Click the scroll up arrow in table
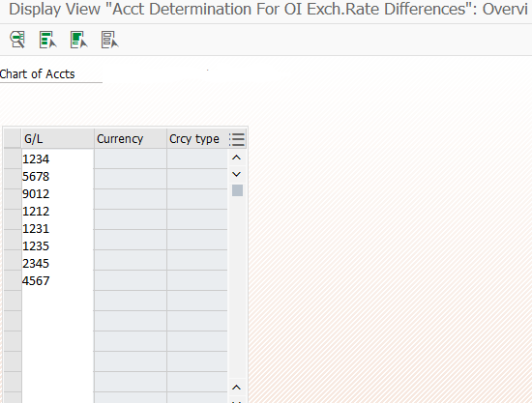 pos(236,158)
